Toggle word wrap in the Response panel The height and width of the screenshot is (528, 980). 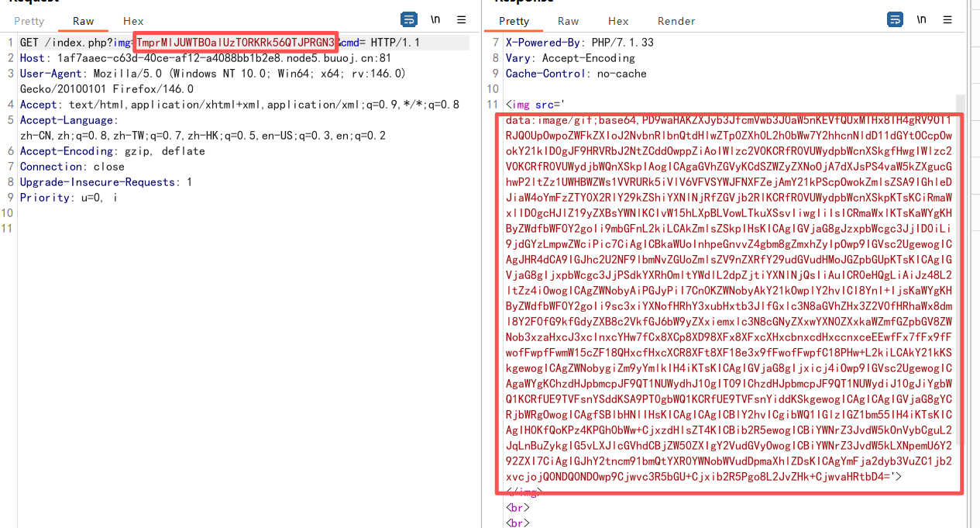tap(895, 19)
